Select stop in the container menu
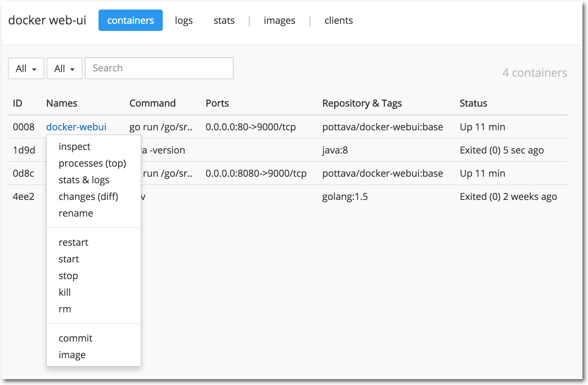This screenshot has width=588, height=385. pyautogui.click(x=68, y=276)
